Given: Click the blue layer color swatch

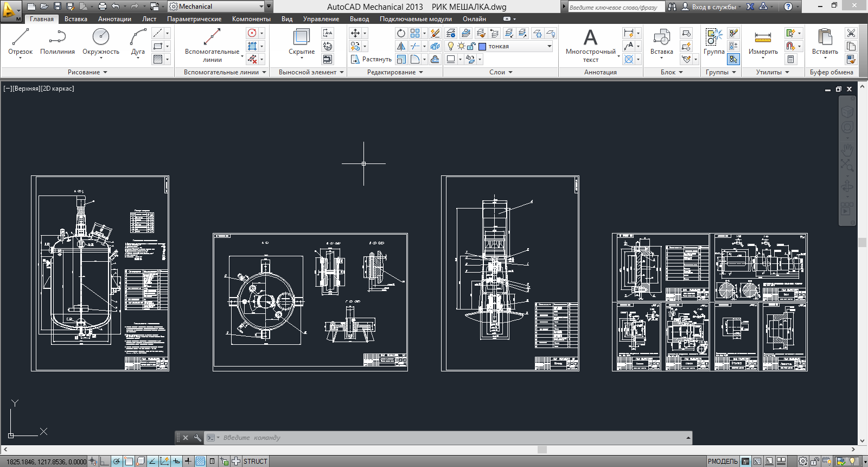Looking at the screenshot, I should tap(482, 46).
